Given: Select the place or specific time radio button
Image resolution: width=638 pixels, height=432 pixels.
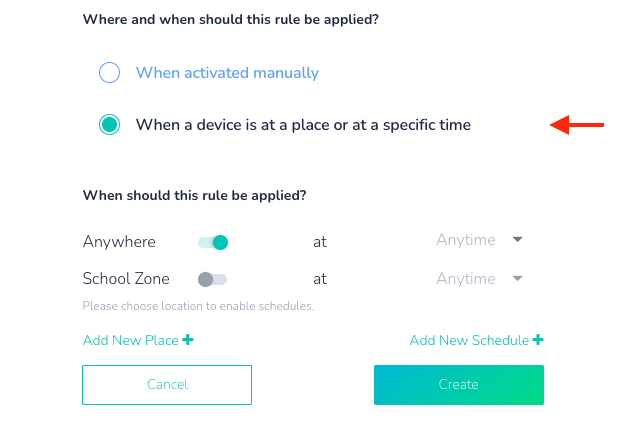Looking at the screenshot, I should 109,125.
